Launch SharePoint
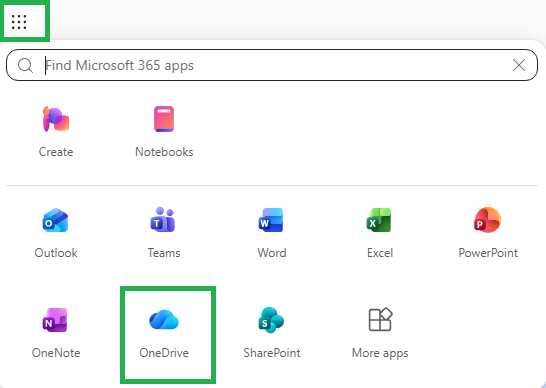Screen dimensions: 546x388 [x=272, y=333]
